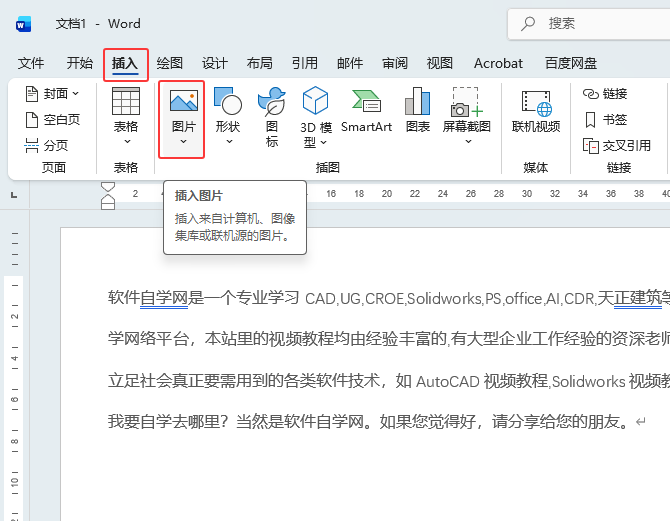Switch to the 绘图 draw tab

click(x=170, y=63)
